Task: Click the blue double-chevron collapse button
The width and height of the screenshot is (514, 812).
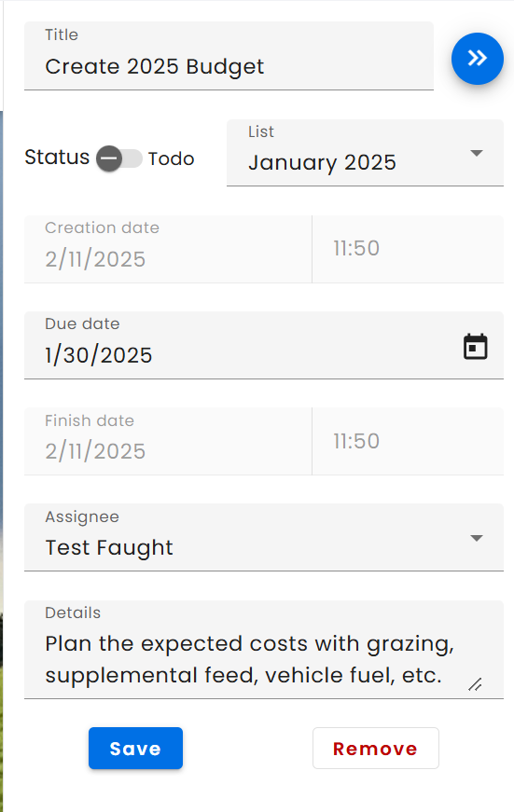Action: pyautogui.click(x=478, y=59)
